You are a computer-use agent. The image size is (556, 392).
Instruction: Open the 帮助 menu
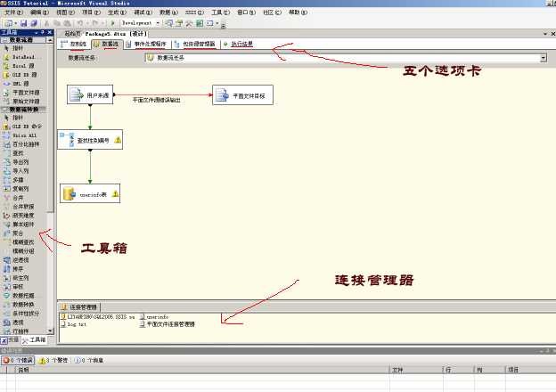[298, 12]
